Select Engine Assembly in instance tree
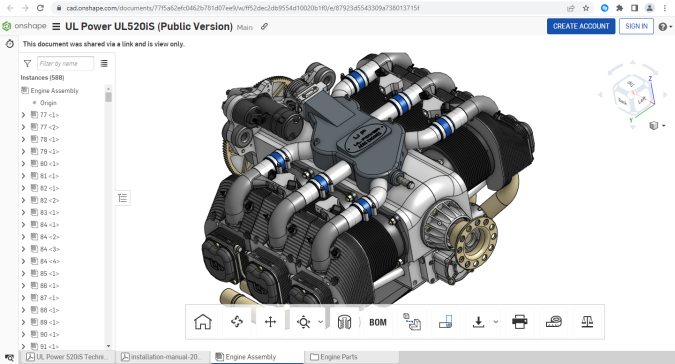 pyautogui.click(x=54, y=91)
